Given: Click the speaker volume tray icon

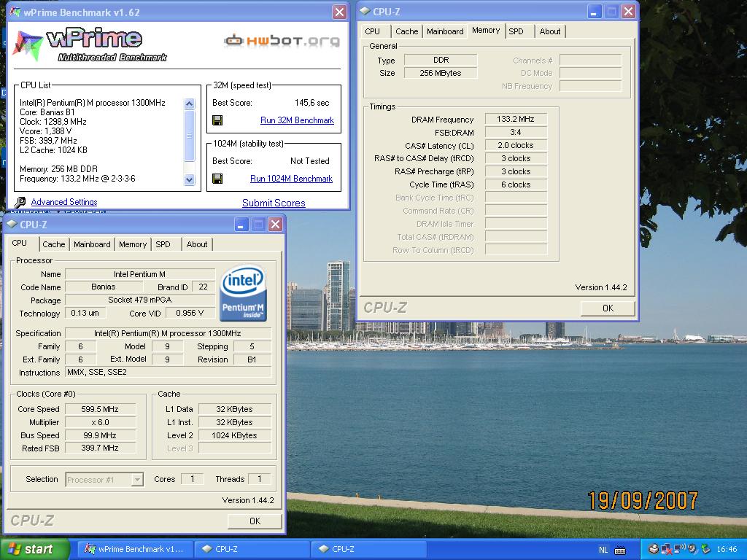Looking at the screenshot, I should 693,549.
